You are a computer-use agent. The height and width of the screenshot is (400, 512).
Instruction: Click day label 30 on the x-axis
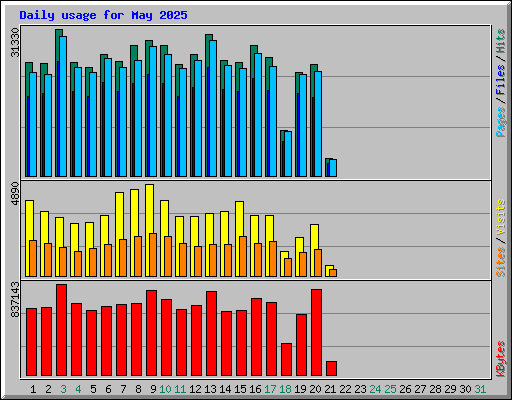click(465, 389)
